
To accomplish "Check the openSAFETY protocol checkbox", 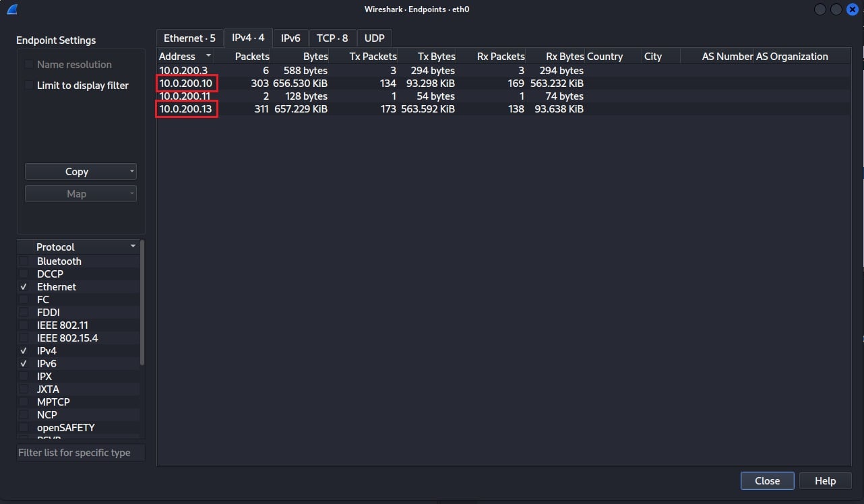I will click(24, 428).
